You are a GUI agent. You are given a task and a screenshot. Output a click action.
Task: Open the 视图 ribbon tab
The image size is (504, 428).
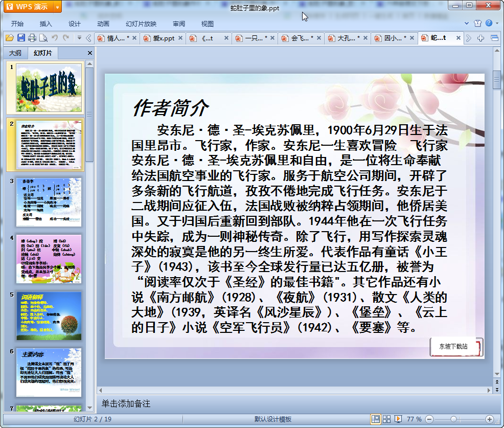[208, 24]
